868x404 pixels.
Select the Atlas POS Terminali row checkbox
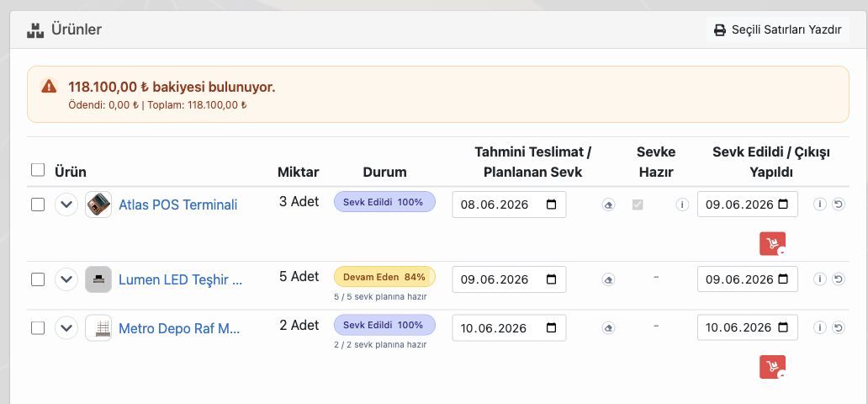tap(38, 205)
